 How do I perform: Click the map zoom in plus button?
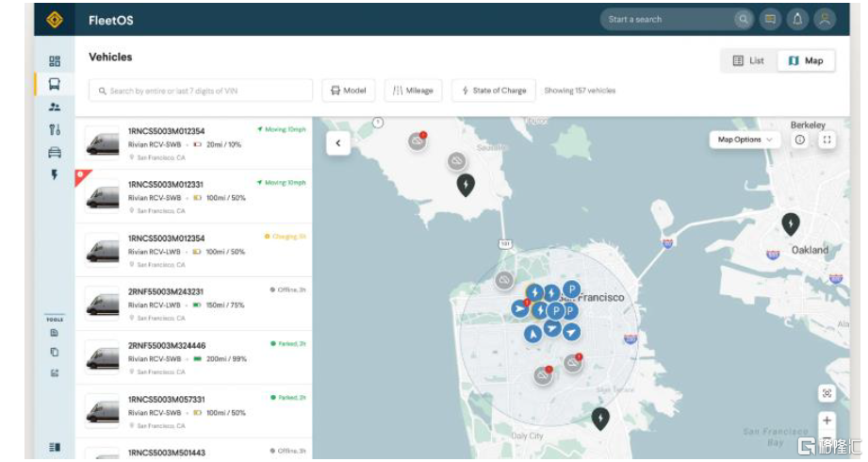click(827, 421)
